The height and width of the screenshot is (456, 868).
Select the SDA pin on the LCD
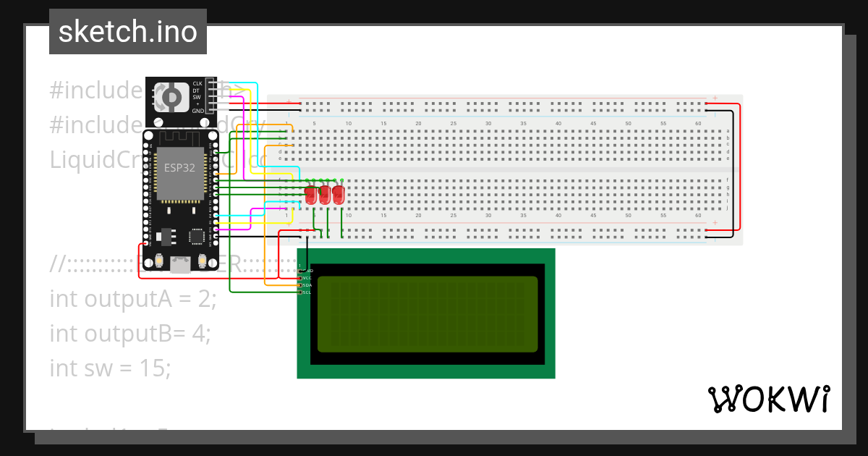301,285
